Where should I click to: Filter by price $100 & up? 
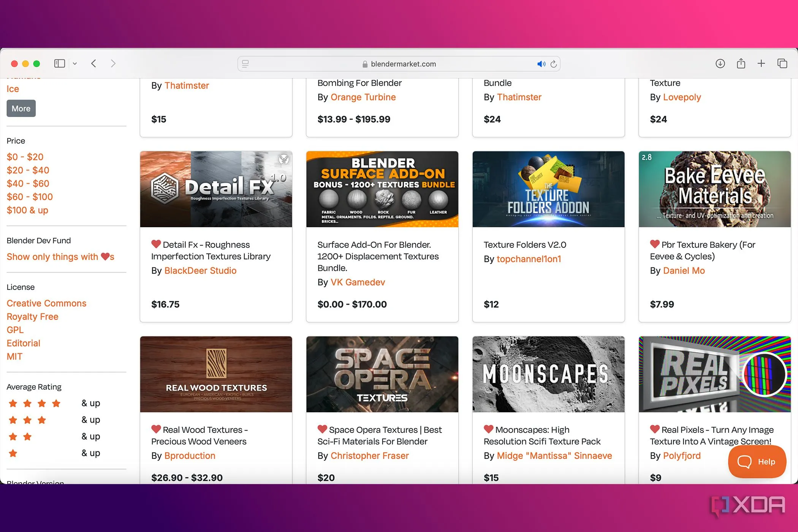(27, 210)
